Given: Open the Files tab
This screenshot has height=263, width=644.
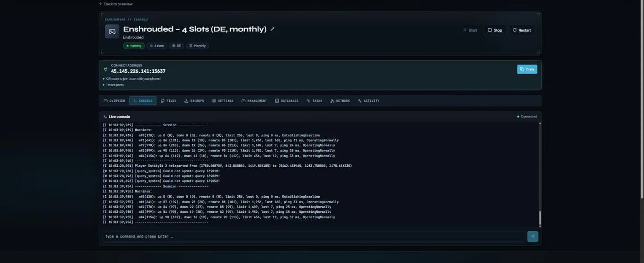Looking at the screenshot, I should point(169,101).
